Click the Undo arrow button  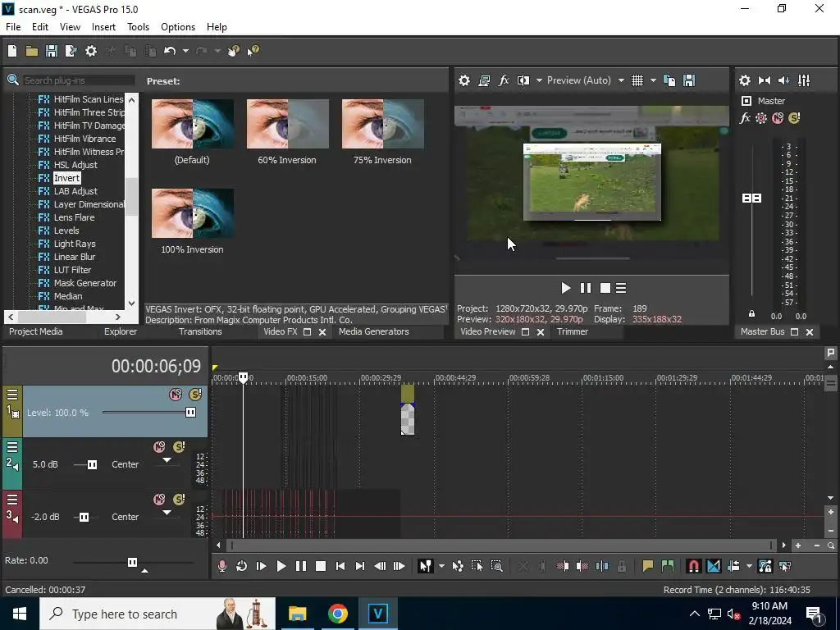coord(170,51)
